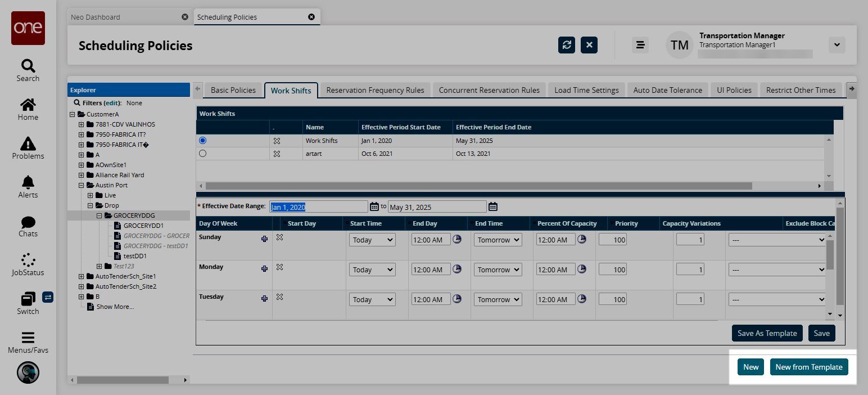Expand the Alliance Rail Yard node
Image resolution: width=868 pixels, height=395 pixels.
click(x=82, y=175)
